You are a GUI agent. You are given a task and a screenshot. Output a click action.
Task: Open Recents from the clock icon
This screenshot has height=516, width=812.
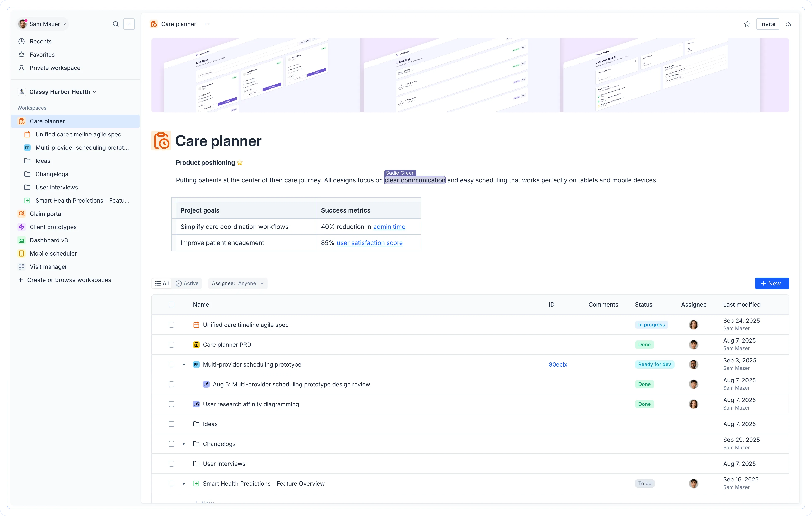point(21,41)
